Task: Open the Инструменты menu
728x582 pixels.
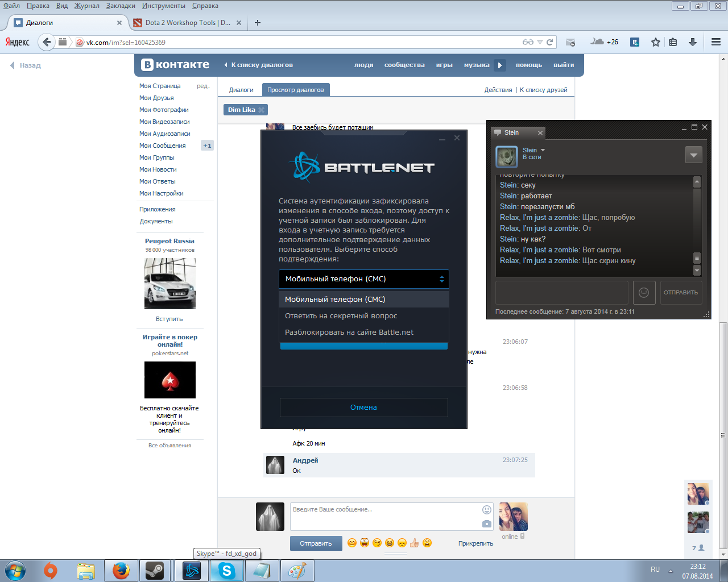Action: [x=164, y=6]
